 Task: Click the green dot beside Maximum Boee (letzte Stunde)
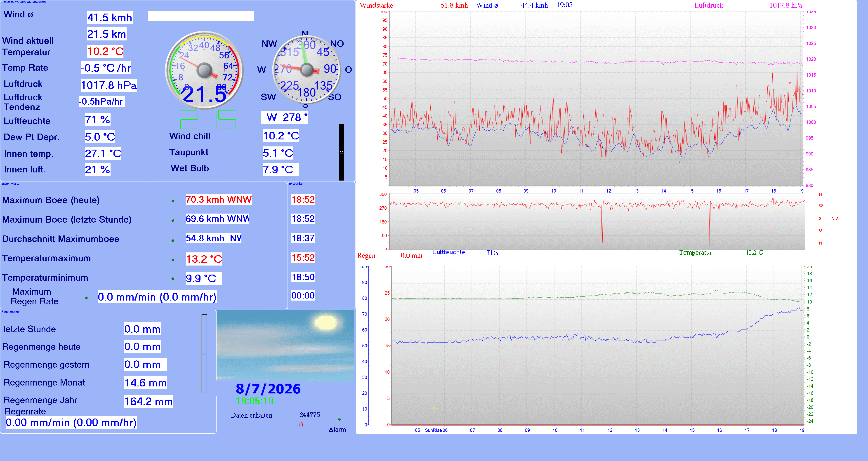click(173, 220)
